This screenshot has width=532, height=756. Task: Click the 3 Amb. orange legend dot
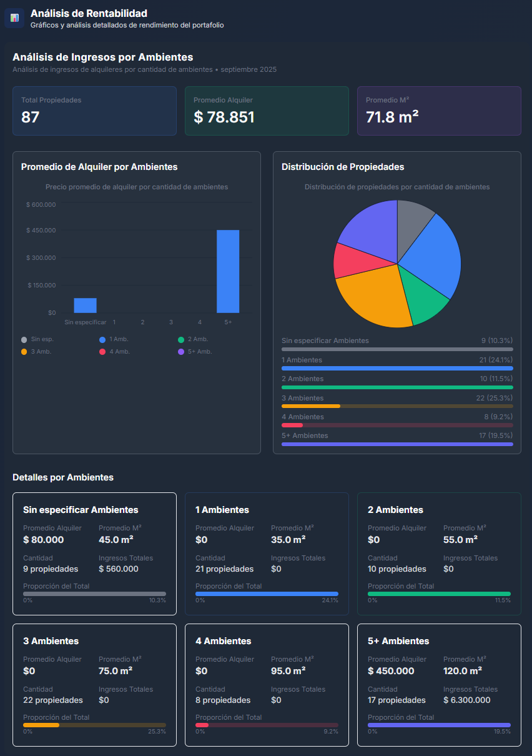24,352
